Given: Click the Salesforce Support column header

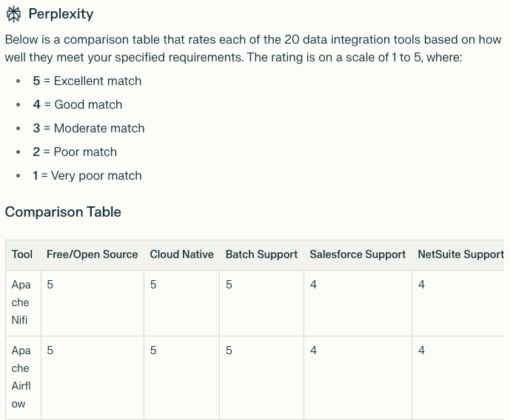Looking at the screenshot, I should [358, 254].
